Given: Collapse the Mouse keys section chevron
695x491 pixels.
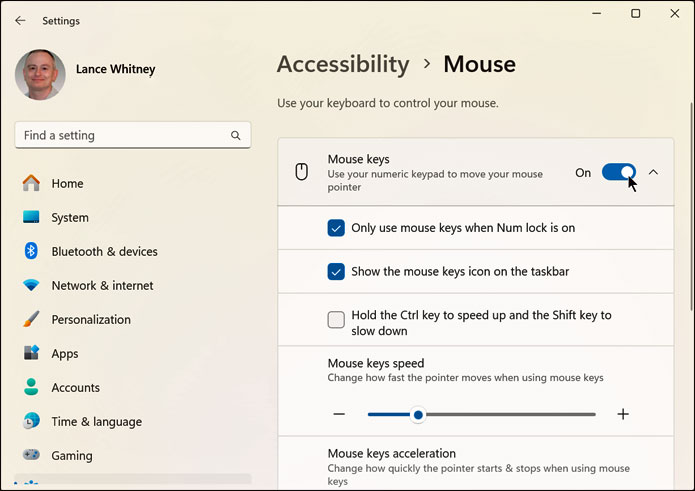Looking at the screenshot, I should [x=653, y=173].
